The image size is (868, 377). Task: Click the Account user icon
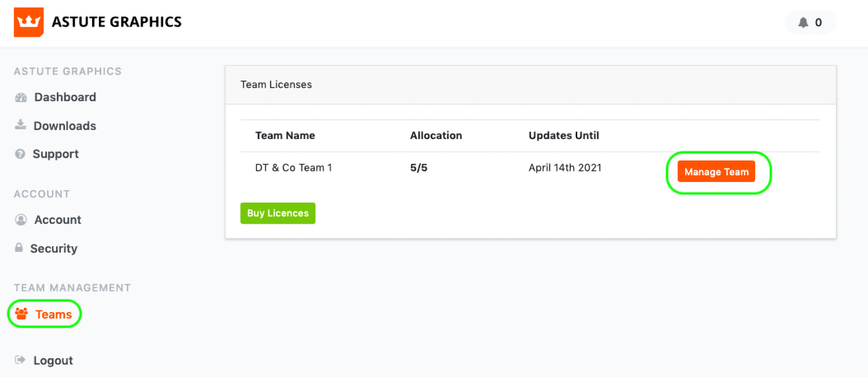[21, 220]
